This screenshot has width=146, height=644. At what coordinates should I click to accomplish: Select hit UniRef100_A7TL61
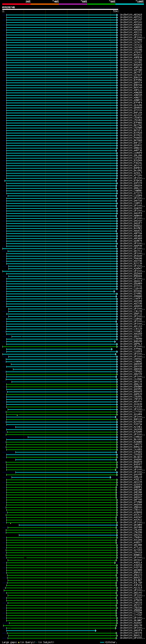(131, 548)
